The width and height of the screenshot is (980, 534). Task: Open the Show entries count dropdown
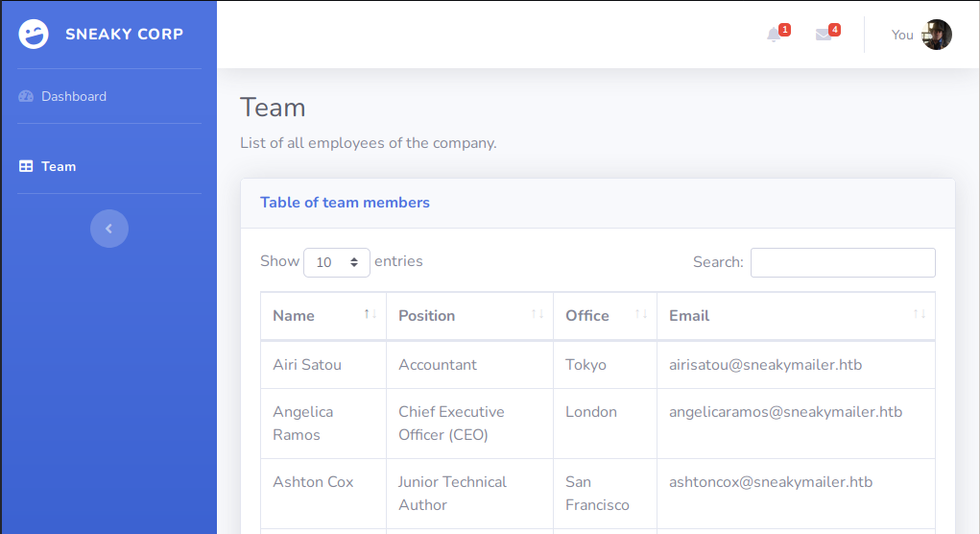[336, 262]
